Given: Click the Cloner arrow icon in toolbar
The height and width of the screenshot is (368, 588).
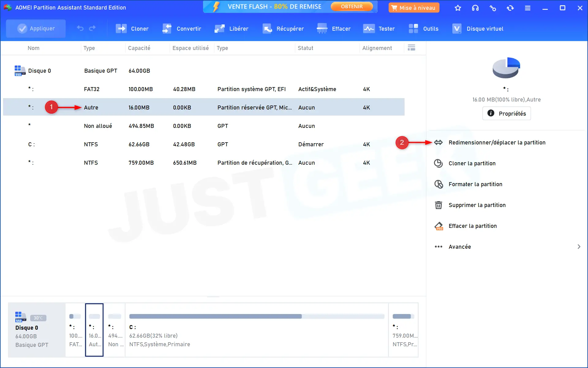Looking at the screenshot, I should [121, 29].
